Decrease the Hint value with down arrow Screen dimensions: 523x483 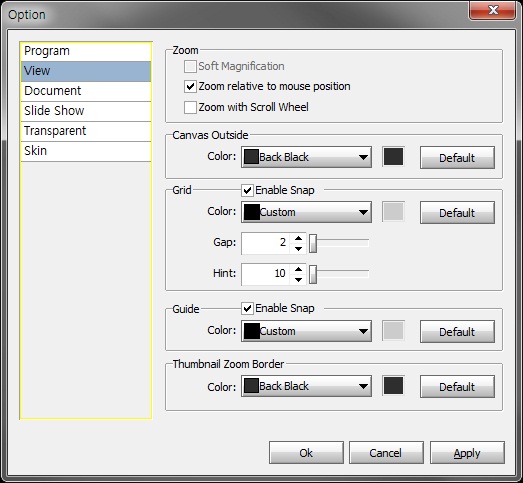[298, 280]
